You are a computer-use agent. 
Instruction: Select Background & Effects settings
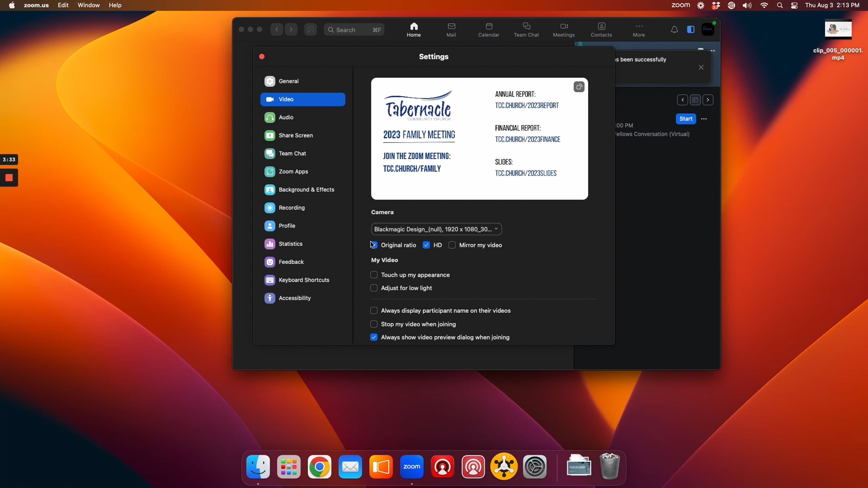[306, 189]
